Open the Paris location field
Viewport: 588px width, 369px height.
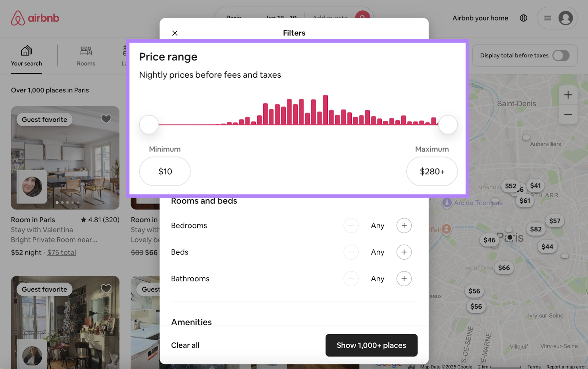coord(234,17)
